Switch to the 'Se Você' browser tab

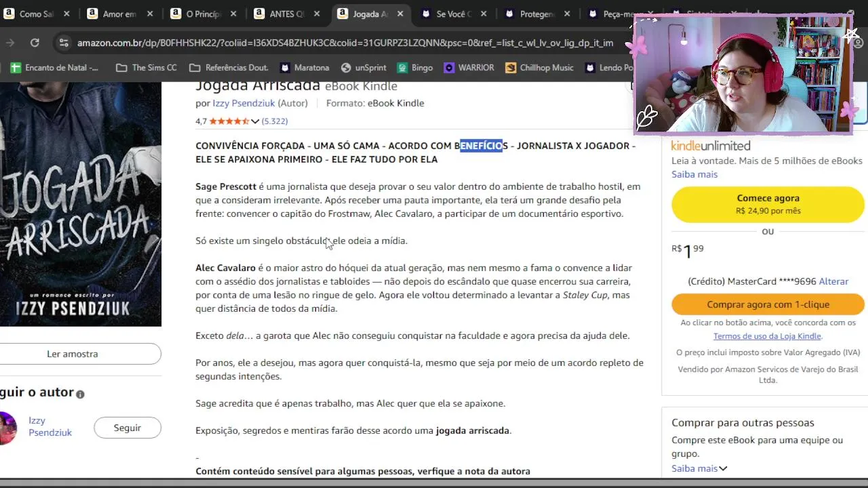coord(454,14)
